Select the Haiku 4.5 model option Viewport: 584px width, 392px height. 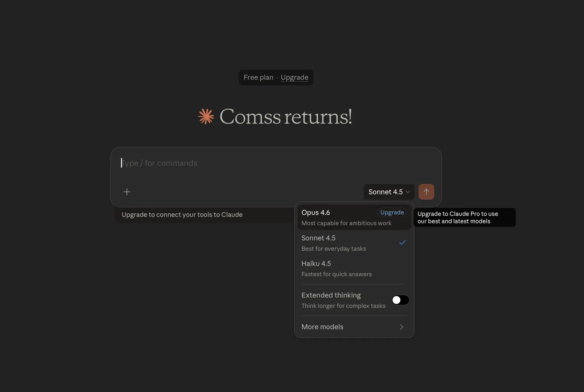pos(354,269)
